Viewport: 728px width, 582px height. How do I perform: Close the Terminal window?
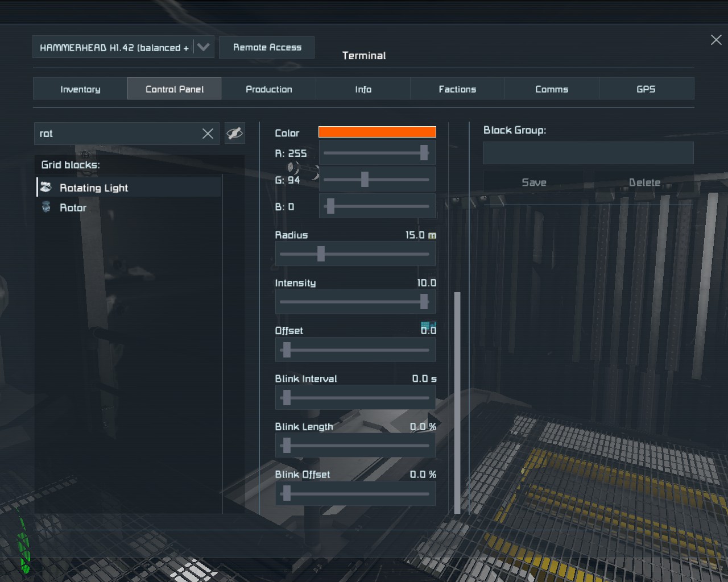tap(716, 40)
